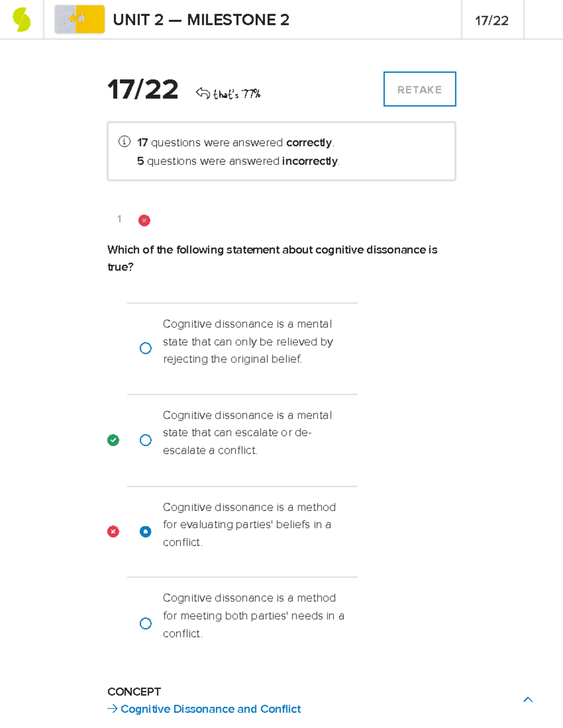Viewport: 563px width, 728px height.
Task: Click the red X beside the incorrectly chosen answer
Action: coord(113,531)
